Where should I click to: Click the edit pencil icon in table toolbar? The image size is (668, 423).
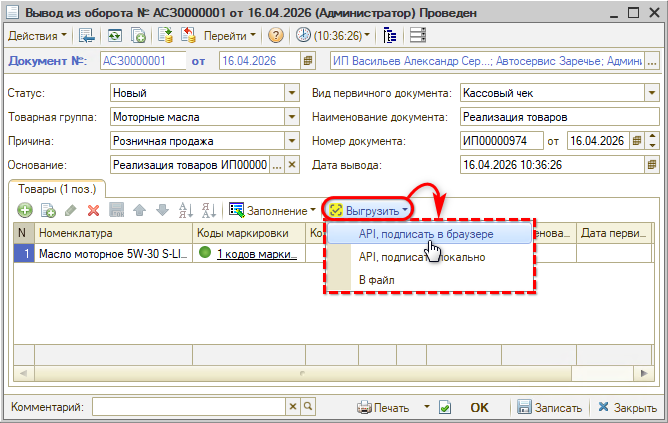point(70,210)
